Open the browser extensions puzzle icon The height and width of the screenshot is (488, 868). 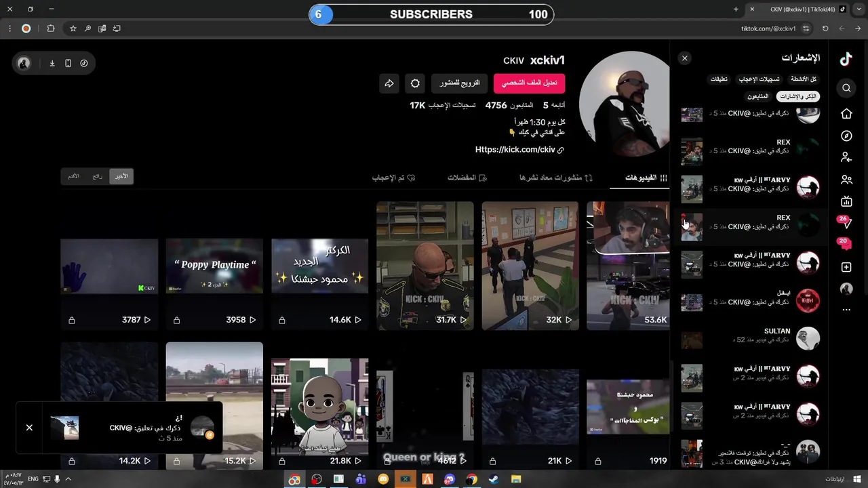(51, 28)
